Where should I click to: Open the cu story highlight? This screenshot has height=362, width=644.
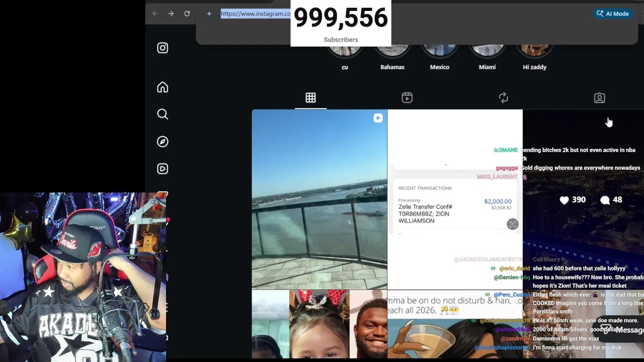point(345,58)
